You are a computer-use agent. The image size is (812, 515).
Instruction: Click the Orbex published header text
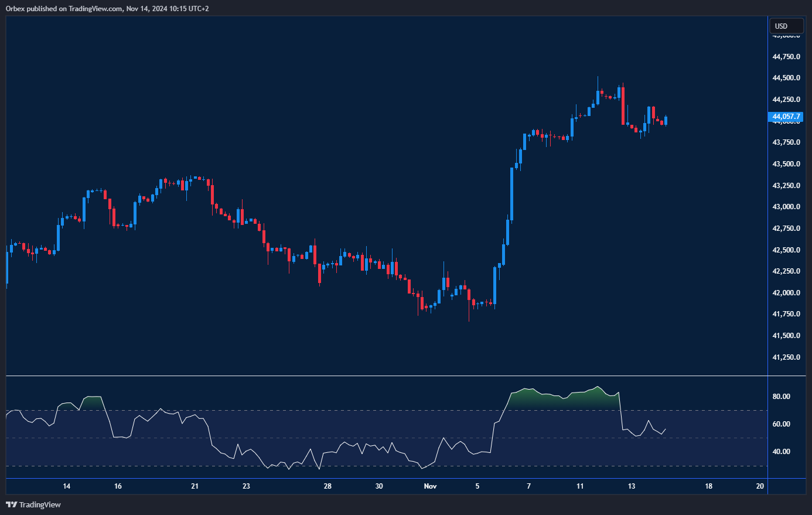point(107,9)
